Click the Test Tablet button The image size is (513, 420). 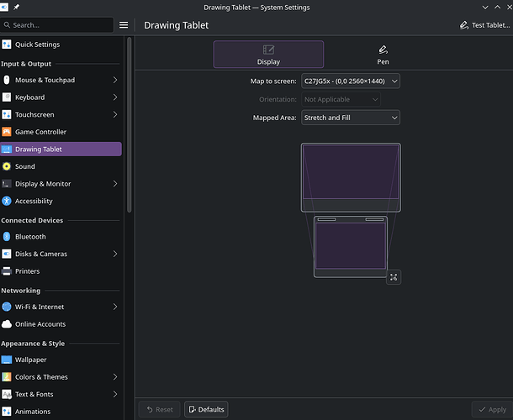[484, 25]
